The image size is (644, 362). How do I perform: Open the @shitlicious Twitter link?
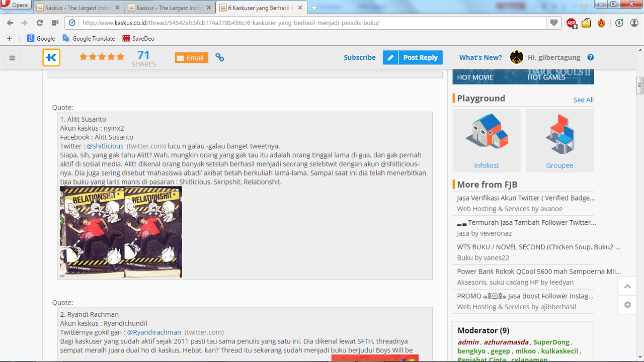point(105,146)
